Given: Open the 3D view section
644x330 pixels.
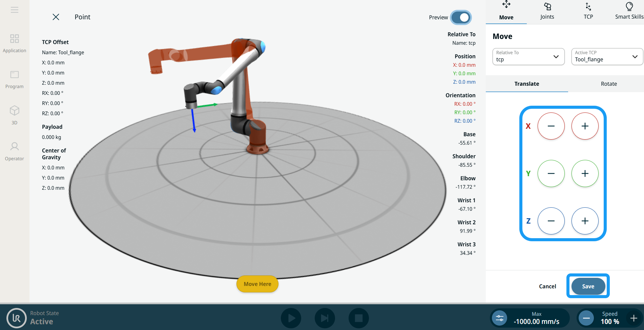Looking at the screenshot, I should click(15, 115).
